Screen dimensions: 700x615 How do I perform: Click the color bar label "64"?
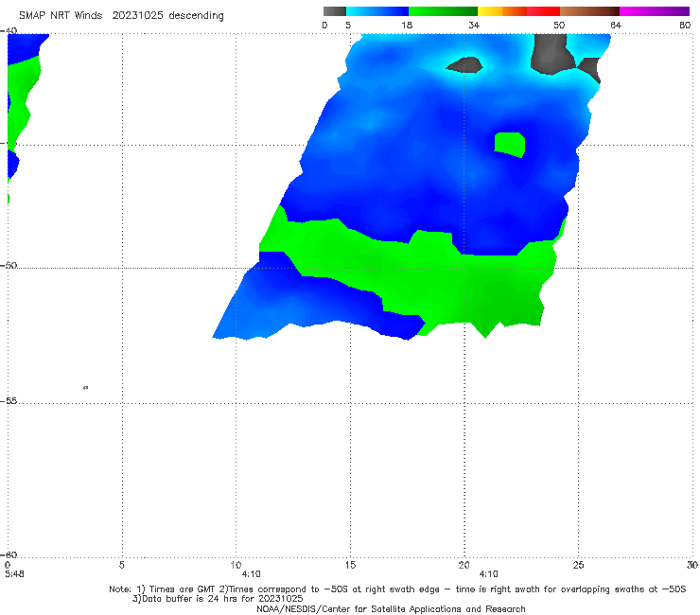pos(616,25)
